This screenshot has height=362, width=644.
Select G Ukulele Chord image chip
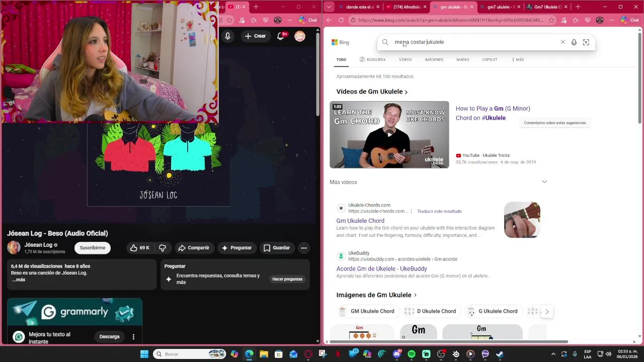pyautogui.click(x=493, y=312)
